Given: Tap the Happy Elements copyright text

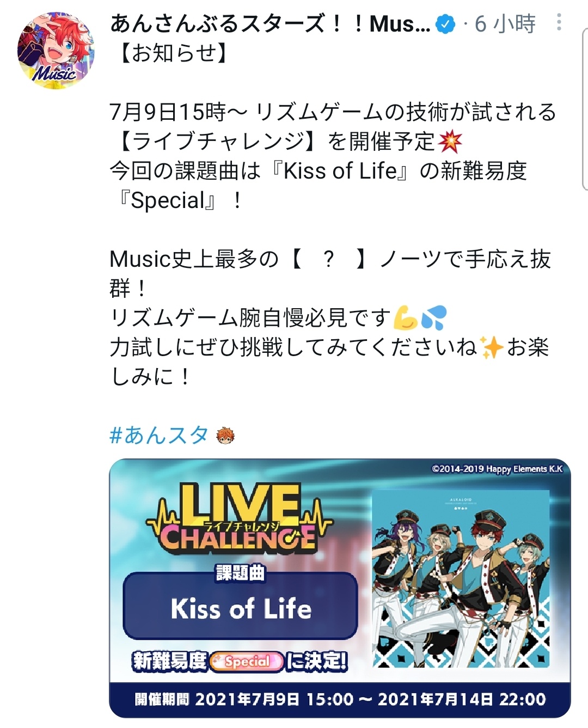Looking at the screenshot, I should (x=497, y=469).
